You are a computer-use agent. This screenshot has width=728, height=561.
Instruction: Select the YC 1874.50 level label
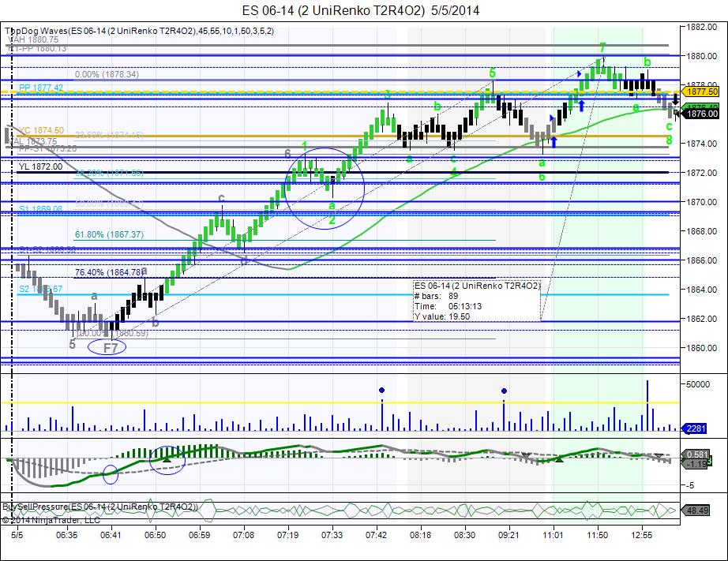41,130
